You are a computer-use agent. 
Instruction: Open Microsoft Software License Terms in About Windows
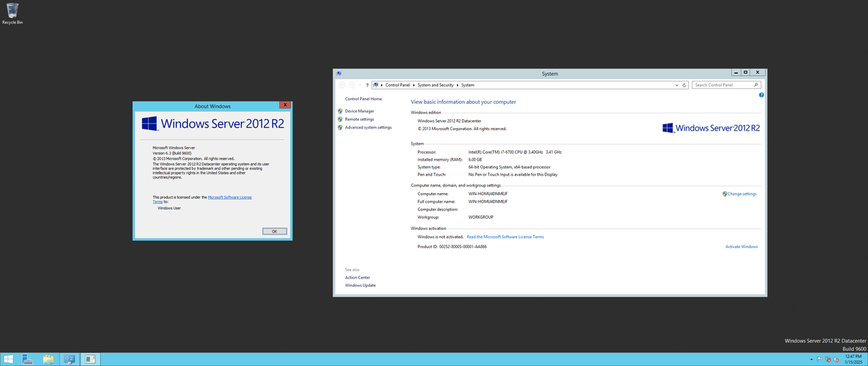(x=230, y=197)
